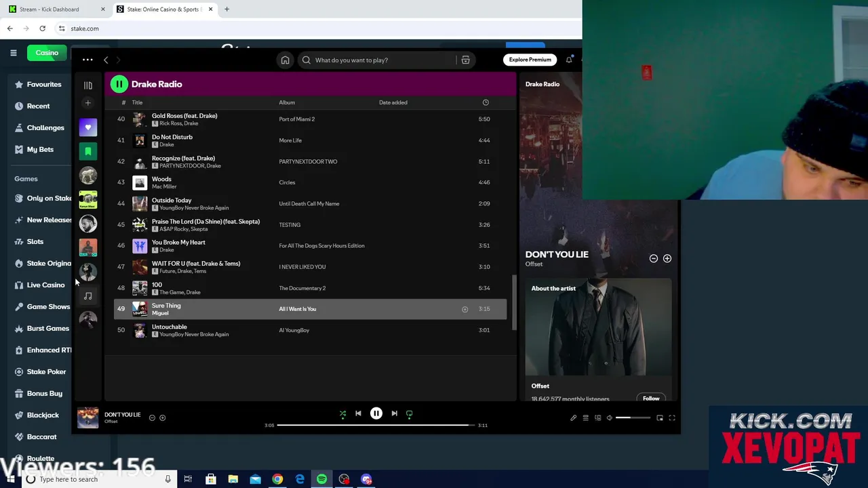This screenshot has height=488, width=868.
Task: Switch Spotify to full screen view
Action: tap(672, 418)
